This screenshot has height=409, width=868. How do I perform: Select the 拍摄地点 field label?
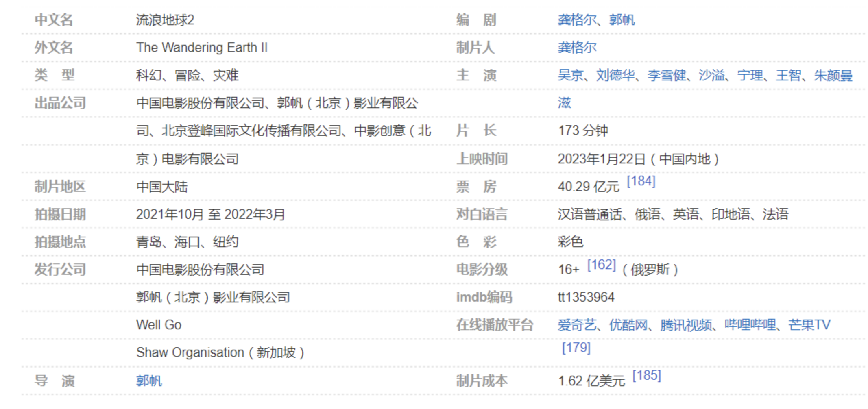[60, 241]
